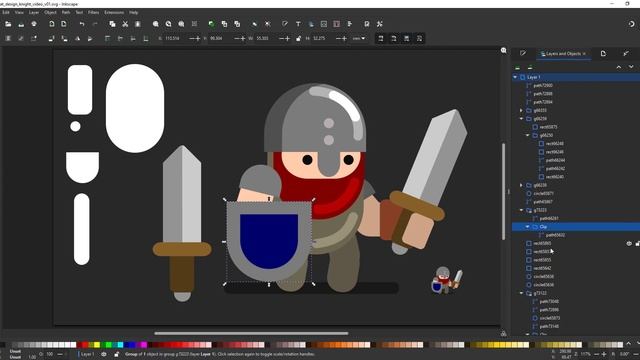Click the canvas zoom magnifier icon

pos(504,51)
